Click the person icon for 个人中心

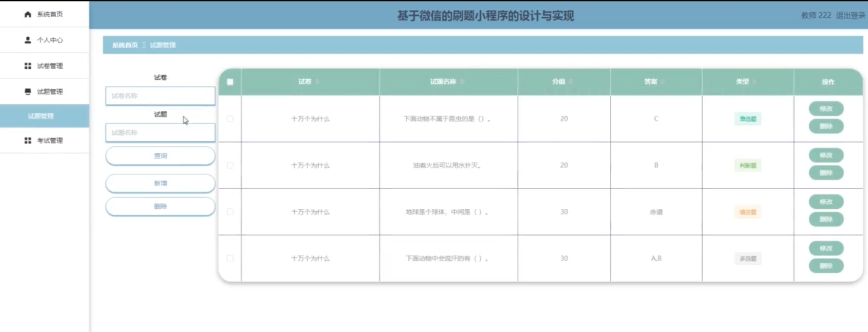tap(28, 40)
